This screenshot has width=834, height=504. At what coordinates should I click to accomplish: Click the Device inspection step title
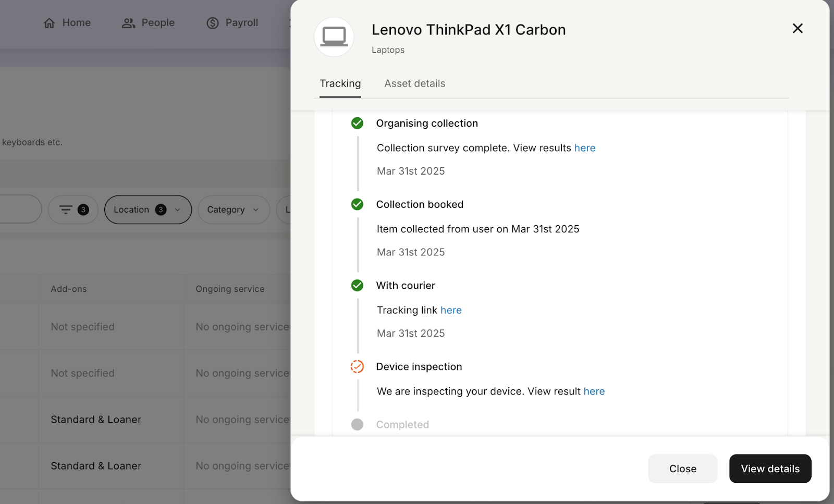pyautogui.click(x=419, y=367)
